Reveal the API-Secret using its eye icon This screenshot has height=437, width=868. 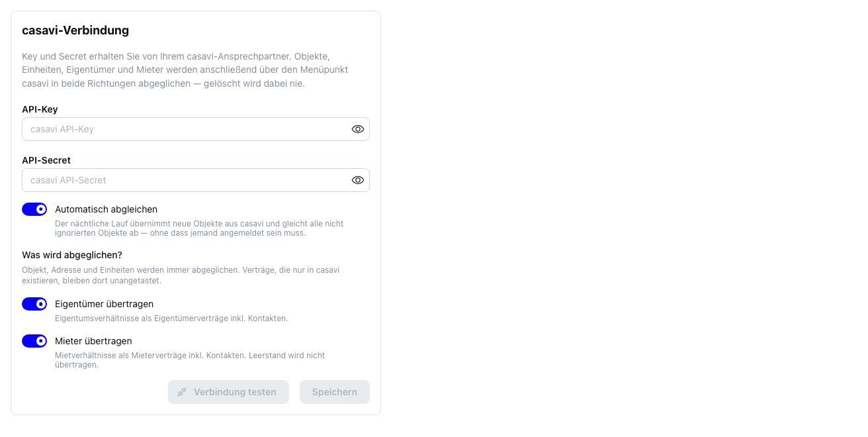tap(358, 180)
